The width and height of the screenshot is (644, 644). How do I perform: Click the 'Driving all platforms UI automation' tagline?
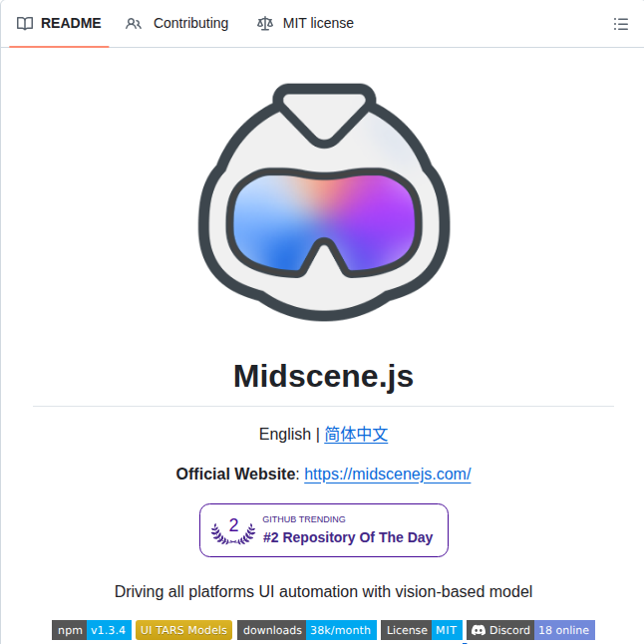(323, 592)
